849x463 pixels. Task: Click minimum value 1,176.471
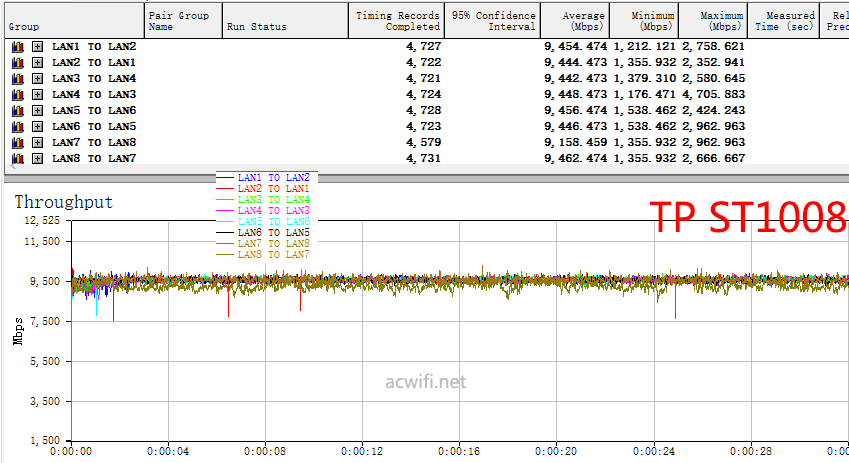coord(645,94)
